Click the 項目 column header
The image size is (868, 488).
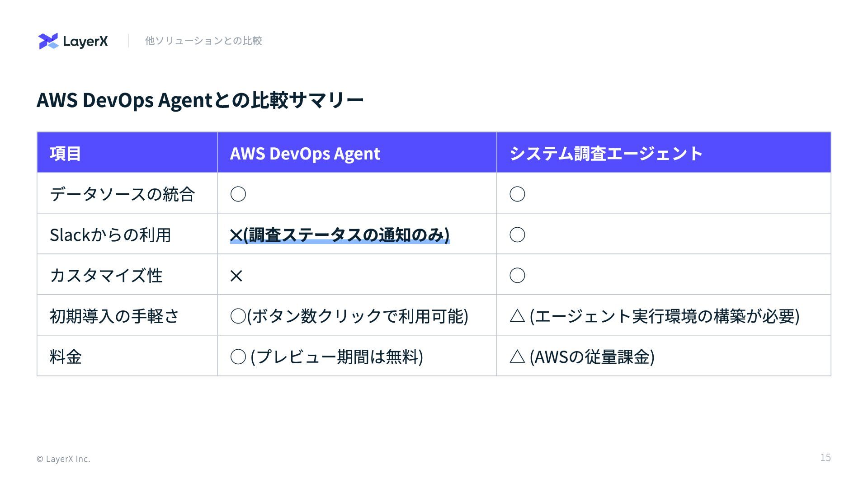(x=66, y=154)
